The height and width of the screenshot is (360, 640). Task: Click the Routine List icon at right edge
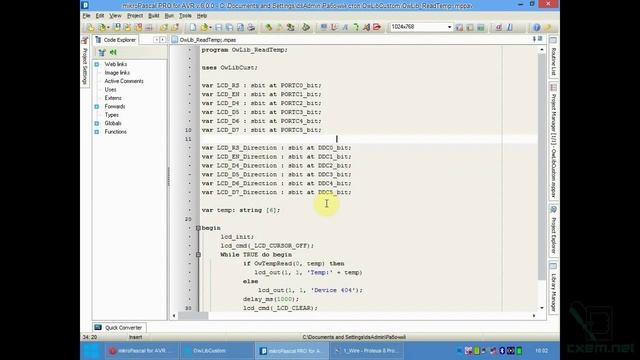(x=553, y=40)
